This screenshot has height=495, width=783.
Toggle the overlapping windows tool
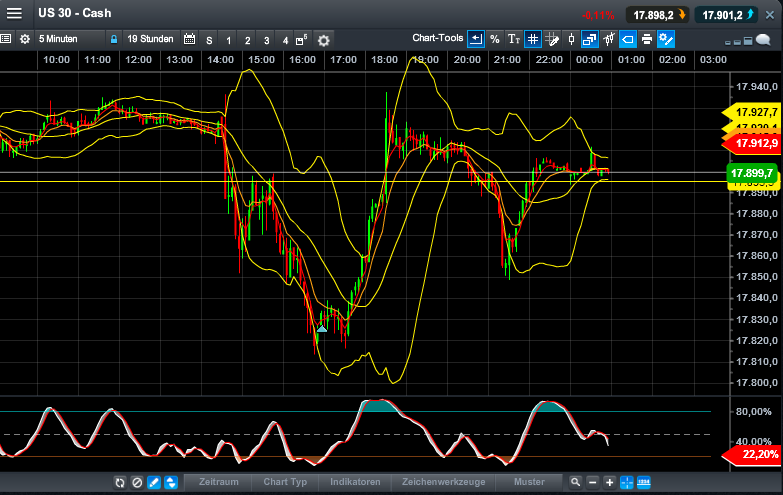tap(590, 39)
